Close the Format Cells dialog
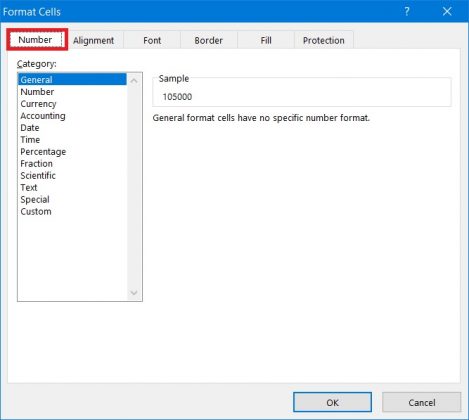Image resolution: width=469 pixels, height=420 pixels. (447, 12)
